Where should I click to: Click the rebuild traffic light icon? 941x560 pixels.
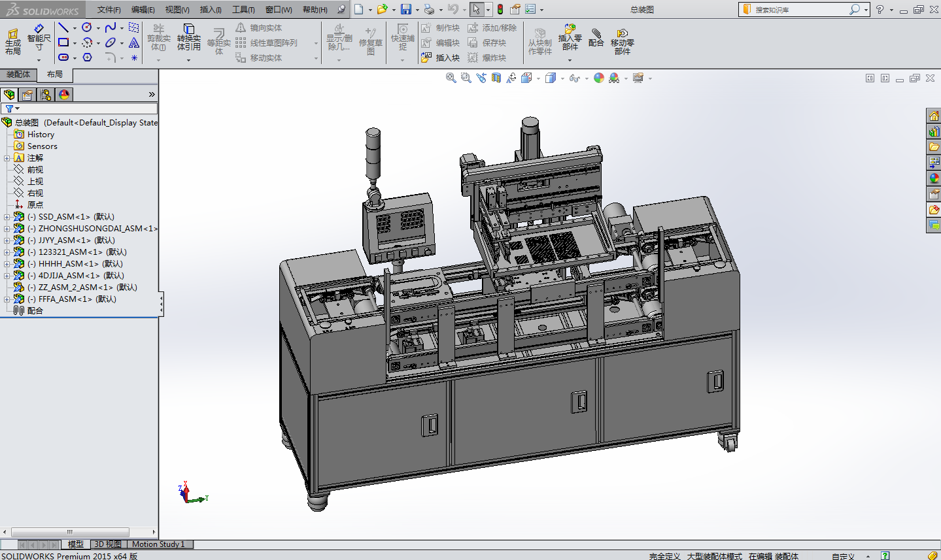pos(500,9)
